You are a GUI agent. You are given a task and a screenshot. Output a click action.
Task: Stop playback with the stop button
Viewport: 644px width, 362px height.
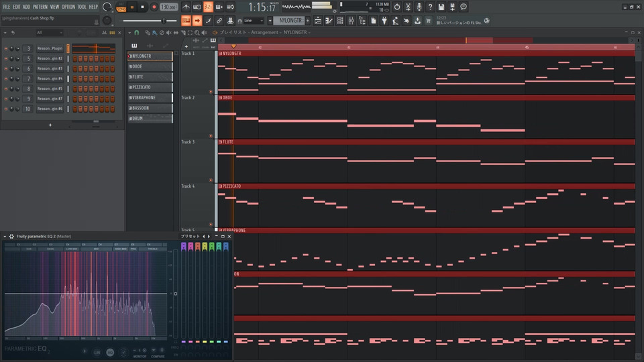[142, 7]
